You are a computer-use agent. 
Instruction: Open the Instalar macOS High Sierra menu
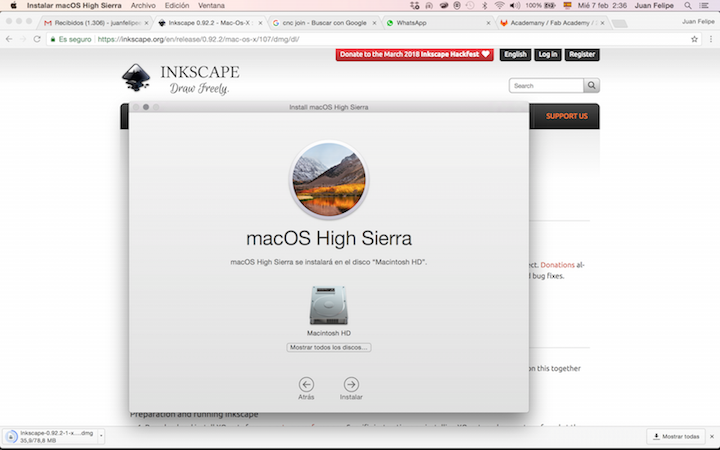click(74, 6)
